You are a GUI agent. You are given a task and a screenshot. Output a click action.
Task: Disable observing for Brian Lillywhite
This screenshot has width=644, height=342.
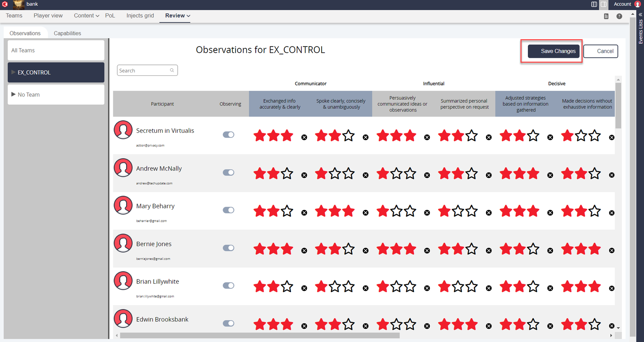(229, 285)
